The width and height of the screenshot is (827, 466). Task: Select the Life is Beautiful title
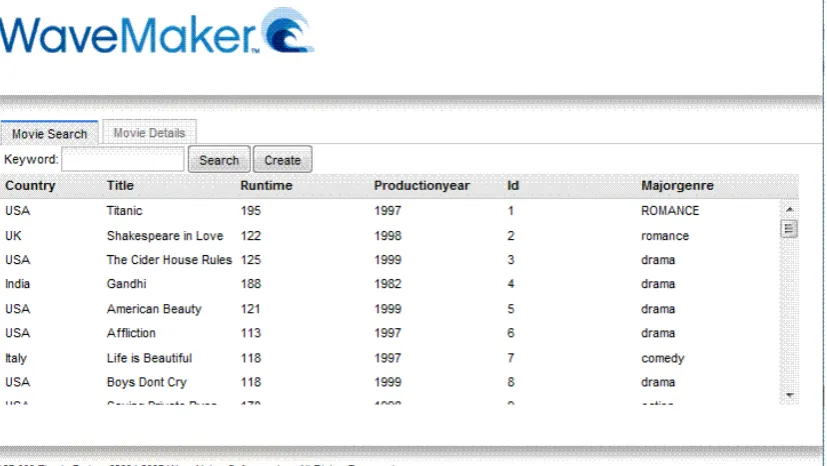149,358
